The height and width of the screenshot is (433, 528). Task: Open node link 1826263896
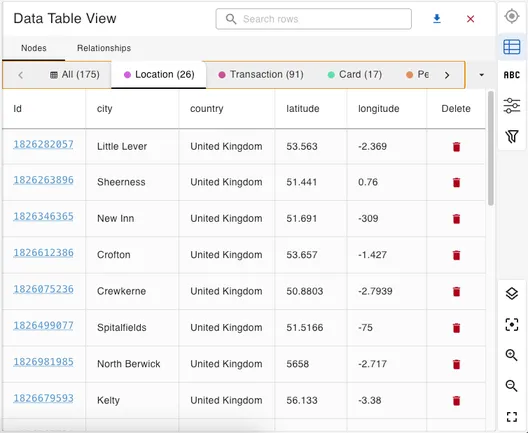pyautogui.click(x=43, y=180)
